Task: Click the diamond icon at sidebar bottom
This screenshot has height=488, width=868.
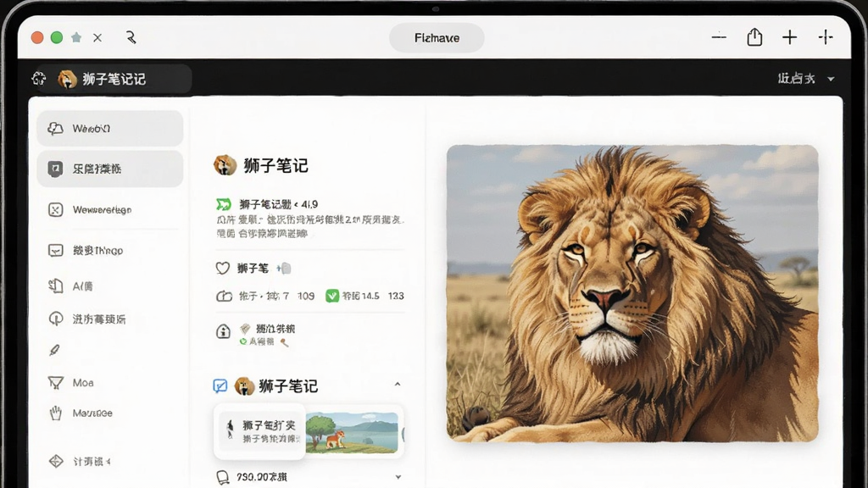Action: click(x=56, y=461)
